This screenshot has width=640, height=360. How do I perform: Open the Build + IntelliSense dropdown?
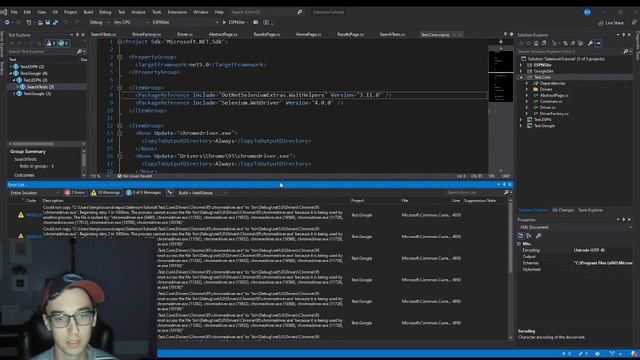click(202, 193)
